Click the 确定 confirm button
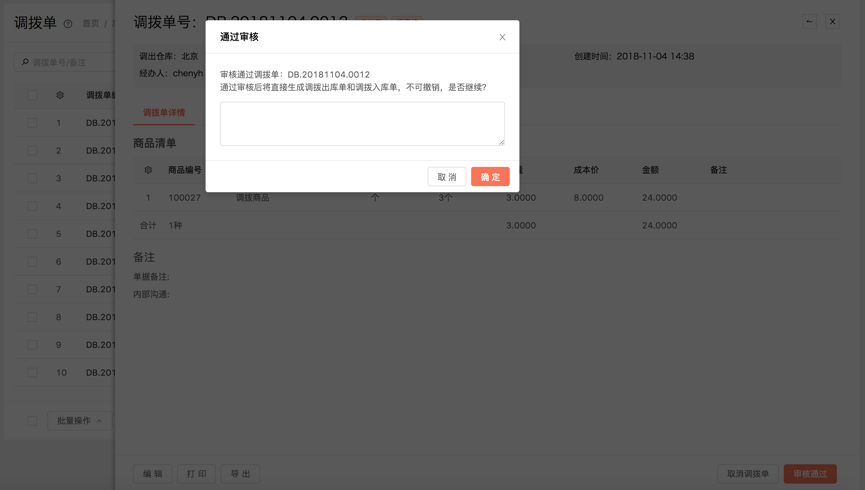 (490, 177)
